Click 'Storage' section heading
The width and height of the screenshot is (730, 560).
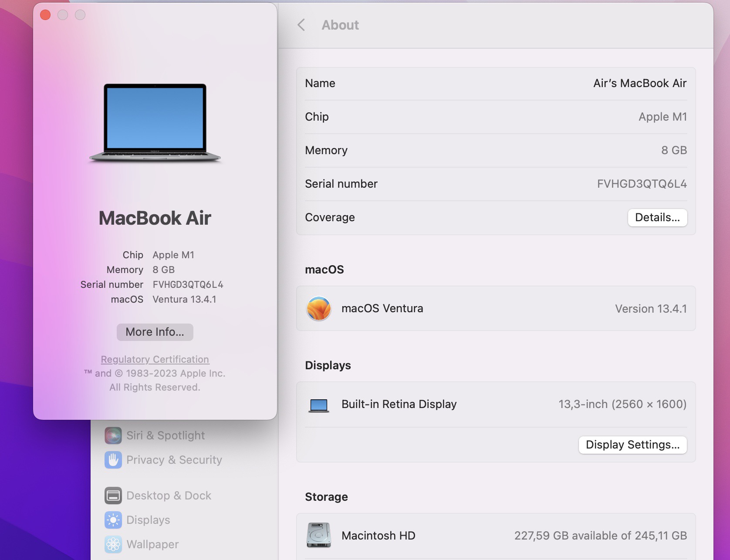326,497
